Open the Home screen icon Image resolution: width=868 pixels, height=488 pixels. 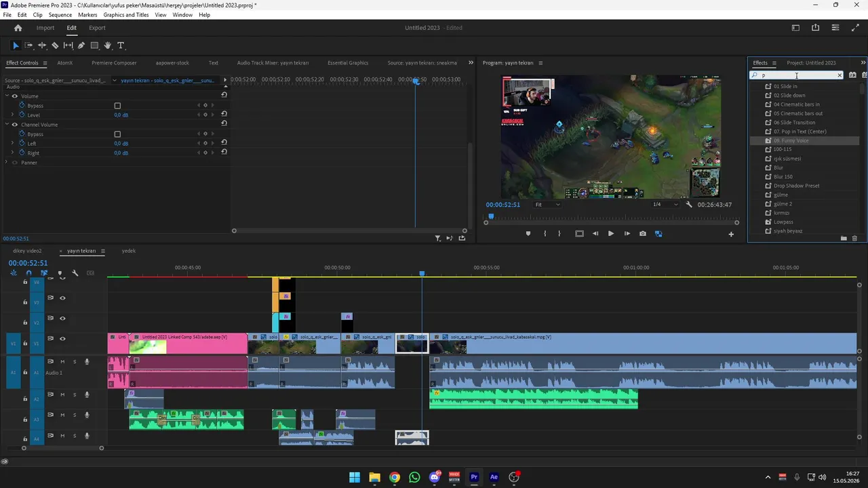pyautogui.click(x=18, y=28)
